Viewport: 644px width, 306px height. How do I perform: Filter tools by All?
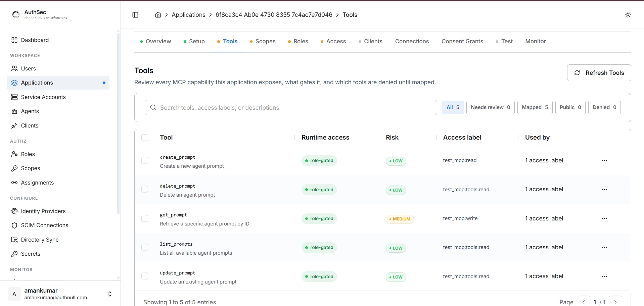coord(453,107)
